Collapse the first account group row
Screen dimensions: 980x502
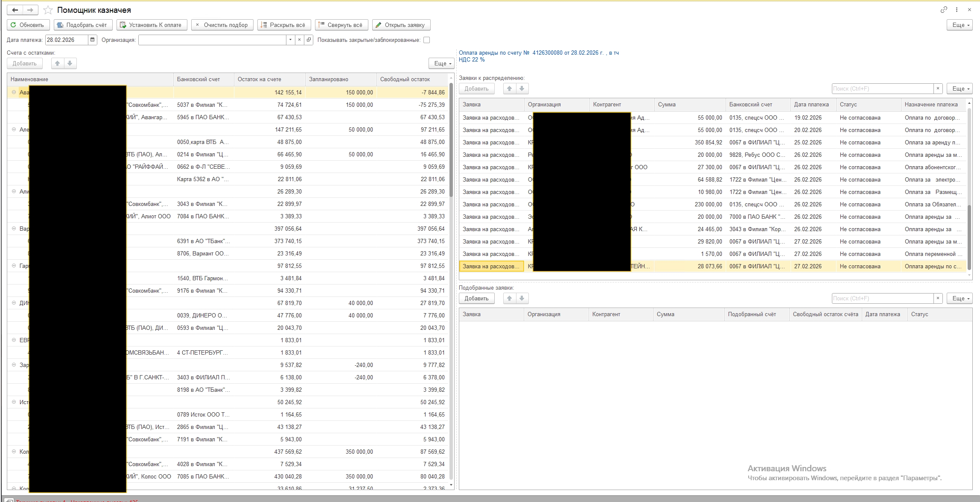point(14,92)
